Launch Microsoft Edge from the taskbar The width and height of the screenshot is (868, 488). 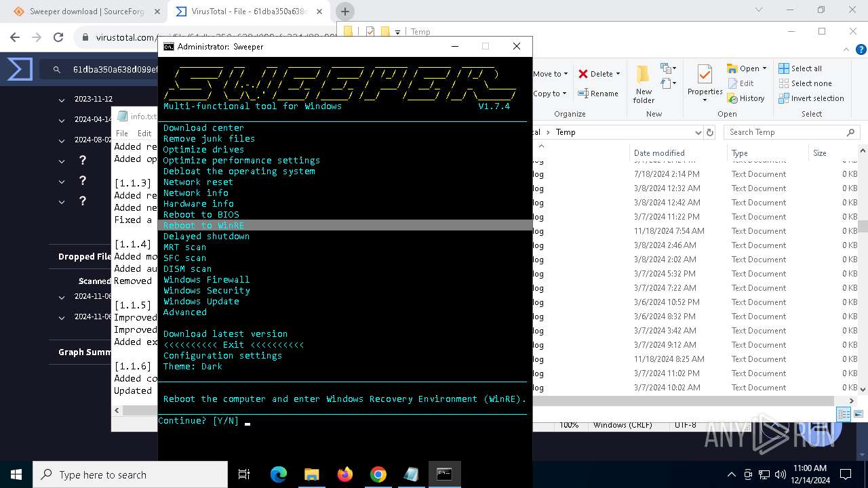click(279, 474)
